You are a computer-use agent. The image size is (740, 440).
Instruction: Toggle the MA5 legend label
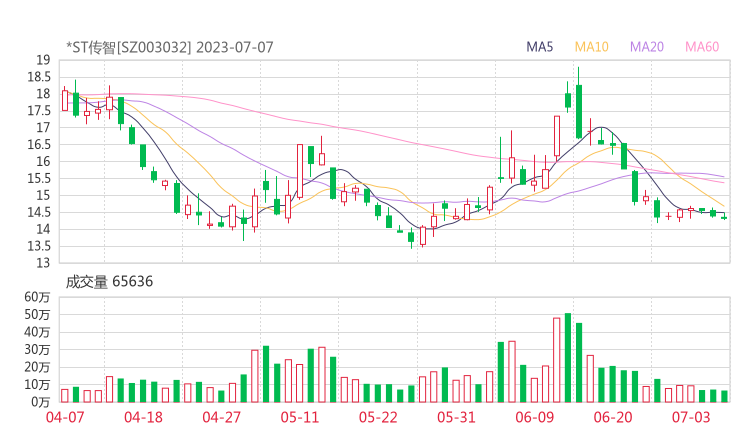point(540,47)
